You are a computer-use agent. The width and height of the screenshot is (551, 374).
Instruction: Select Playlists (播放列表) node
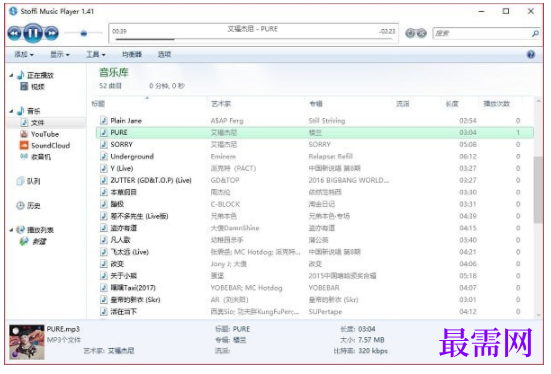point(40,230)
